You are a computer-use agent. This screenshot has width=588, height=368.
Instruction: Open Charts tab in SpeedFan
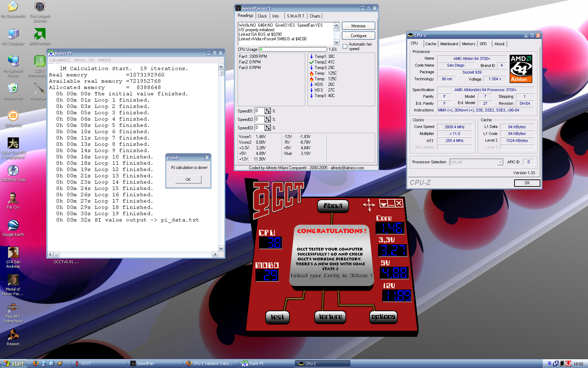(315, 16)
